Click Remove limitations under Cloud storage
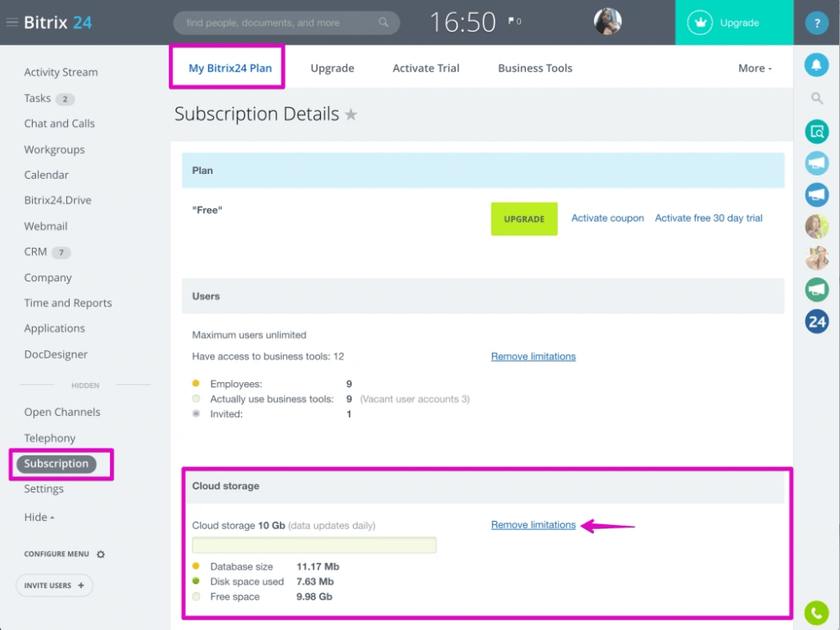Image resolution: width=840 pixels, height=630 pixels. (x=533, y=524)
